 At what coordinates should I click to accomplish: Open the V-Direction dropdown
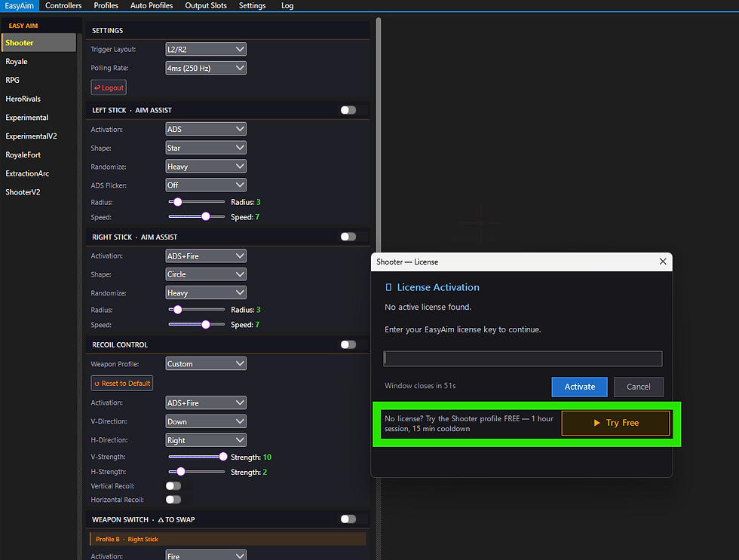[x=205, y=421]
